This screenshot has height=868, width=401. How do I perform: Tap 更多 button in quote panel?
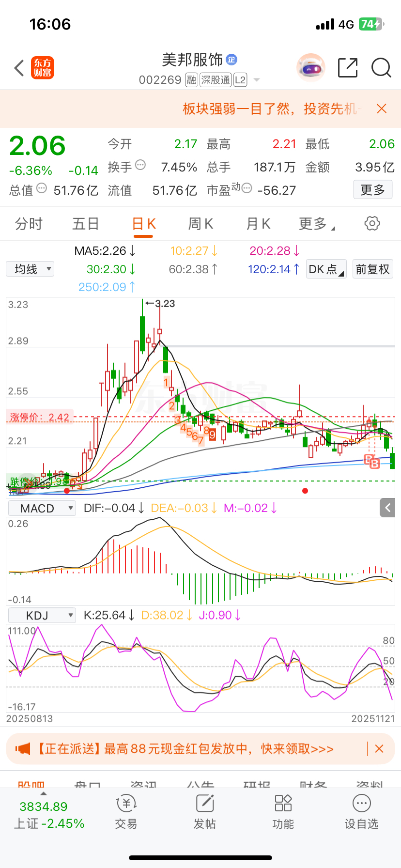pyautogui.click(x=372, y=190)
